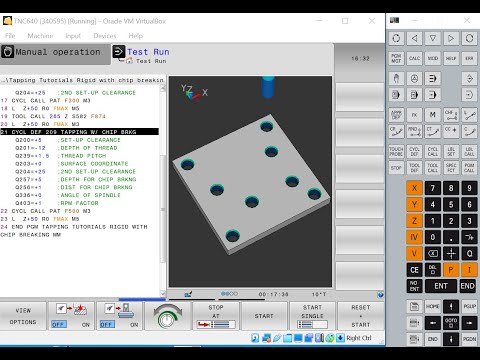Toggle collision monitoring OFF/ON soft key
The width and height of the screenshot is (480, 360).
(71, 316)
